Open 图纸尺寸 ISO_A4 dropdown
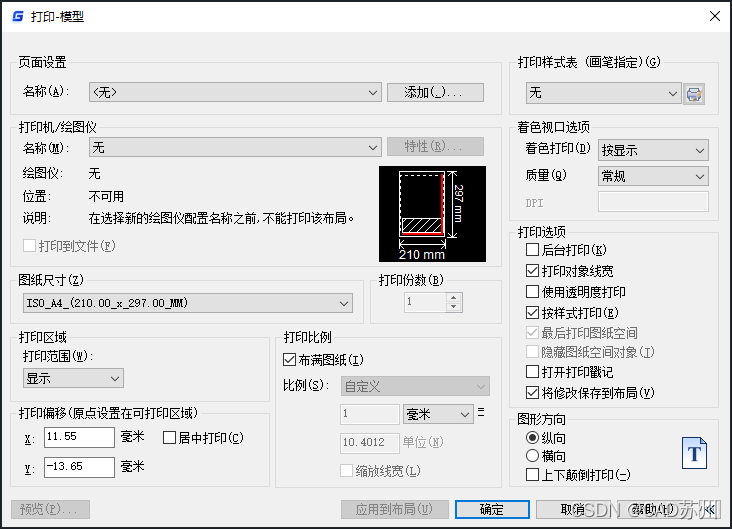The image size is (732, 529). pyautogui.click(x=188, y=303)
